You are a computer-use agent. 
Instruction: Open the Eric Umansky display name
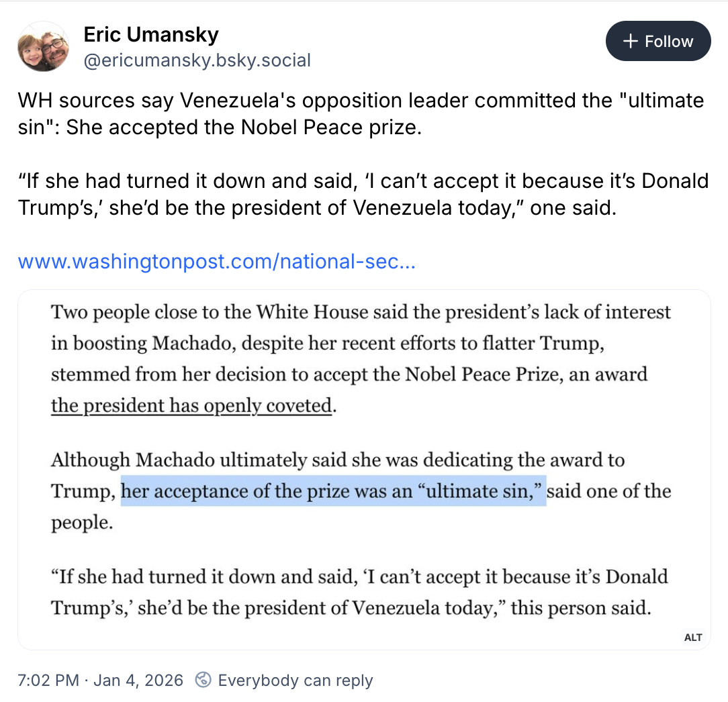coord(151,34)
